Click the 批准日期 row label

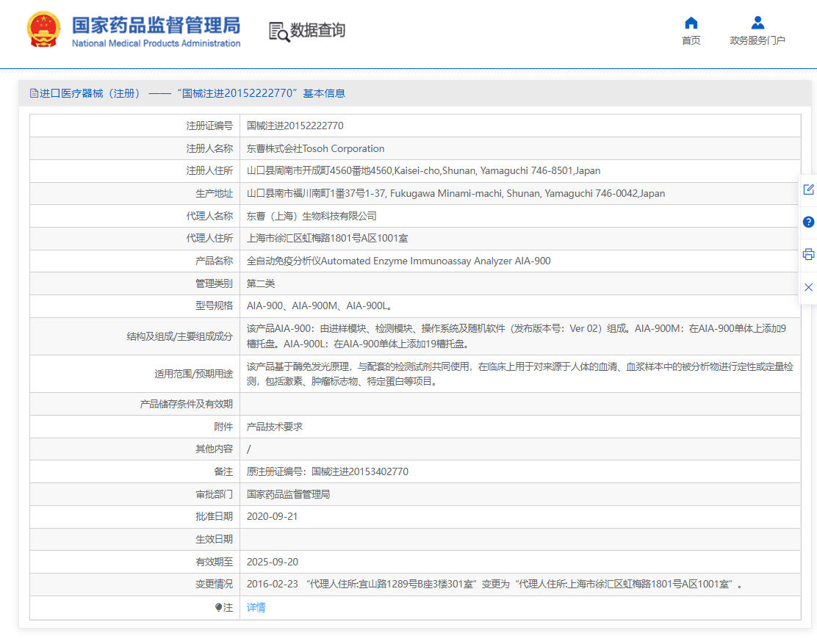pos(214,516)
